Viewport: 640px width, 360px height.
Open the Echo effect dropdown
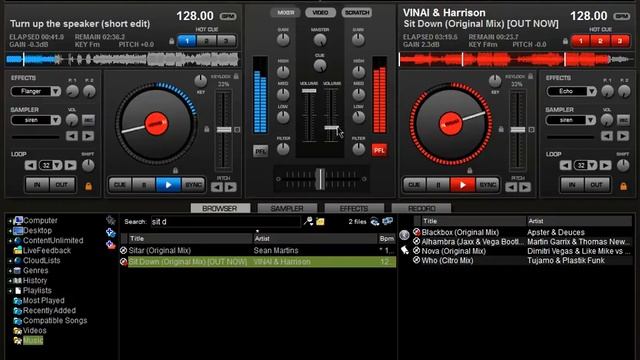(x=591, y=91)
